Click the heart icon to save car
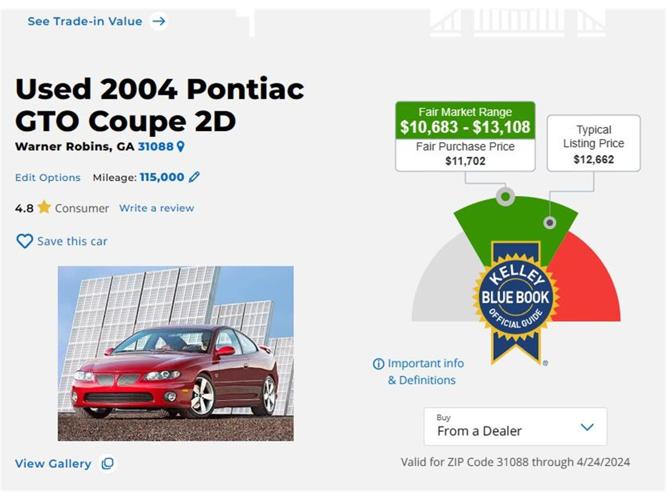 25,241
